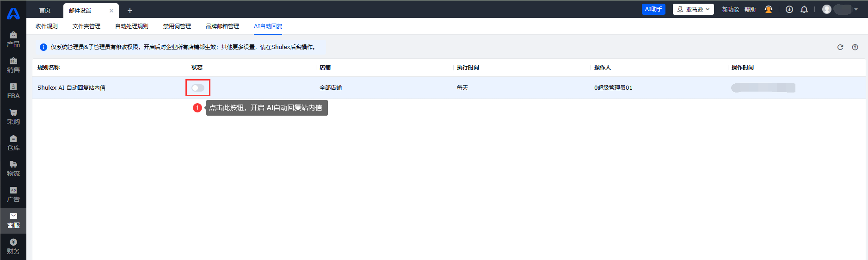Open the 产品 sidebar module
868x260 pixels.
pyautogui.click(x=13, y=39)
